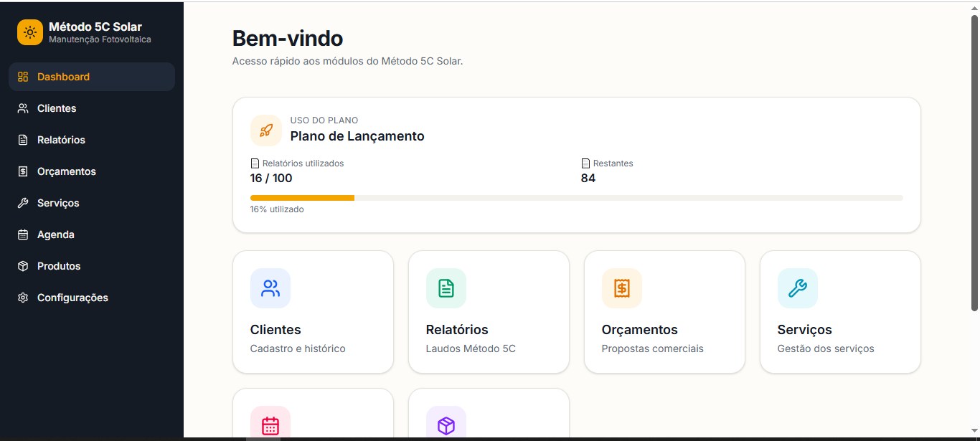980x441 pixels.
Task: Click the purple box icon on bottom card
Action: point(446,426)
